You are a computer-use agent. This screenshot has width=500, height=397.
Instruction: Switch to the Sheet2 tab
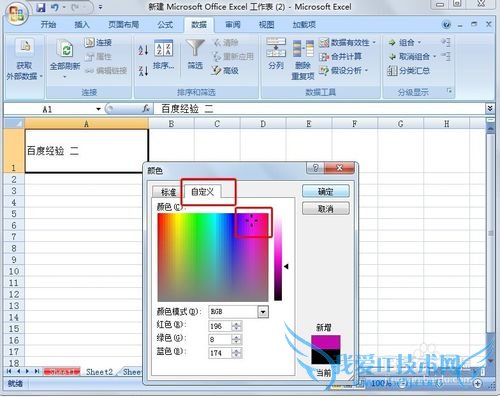click(x=99, y=372)
